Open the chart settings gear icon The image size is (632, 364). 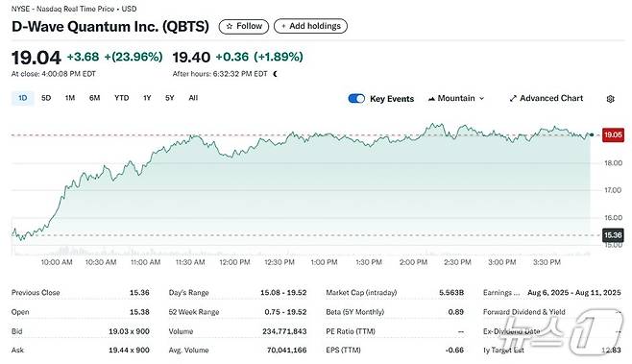pyautogui.click(x=610, y=99)
